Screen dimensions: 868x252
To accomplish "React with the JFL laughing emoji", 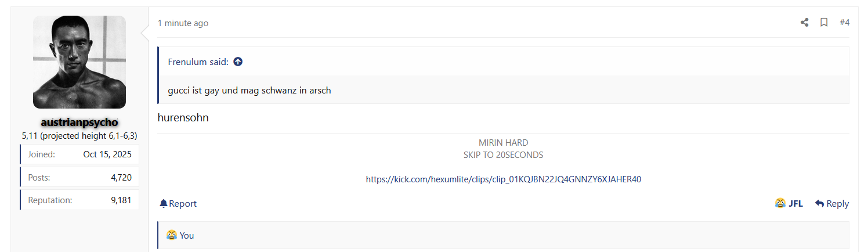I will [789, 204].
